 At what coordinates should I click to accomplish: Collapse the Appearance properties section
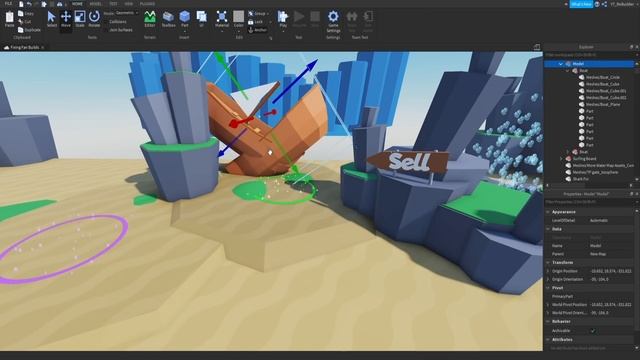coord(548,212)
